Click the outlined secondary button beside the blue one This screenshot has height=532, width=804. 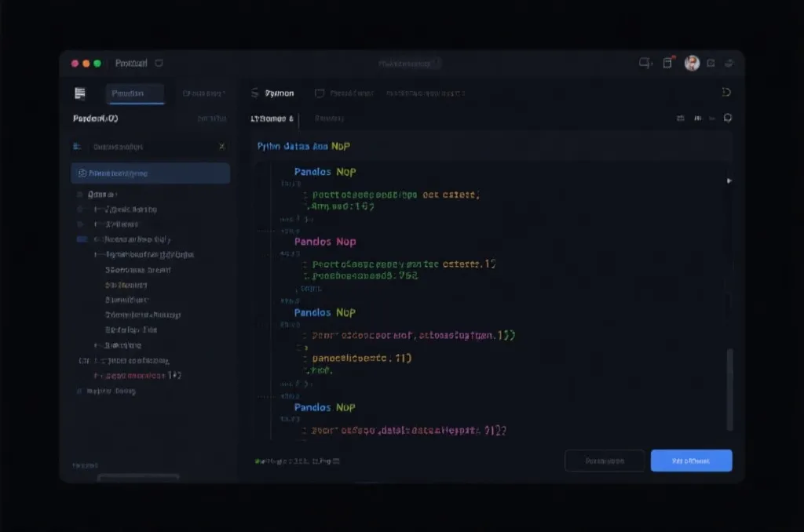(605, 461)
